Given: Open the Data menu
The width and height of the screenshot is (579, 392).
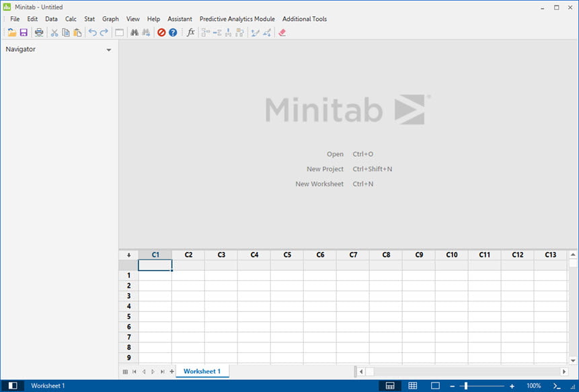Looking at the screenshot, I should [x=51, y=19].
